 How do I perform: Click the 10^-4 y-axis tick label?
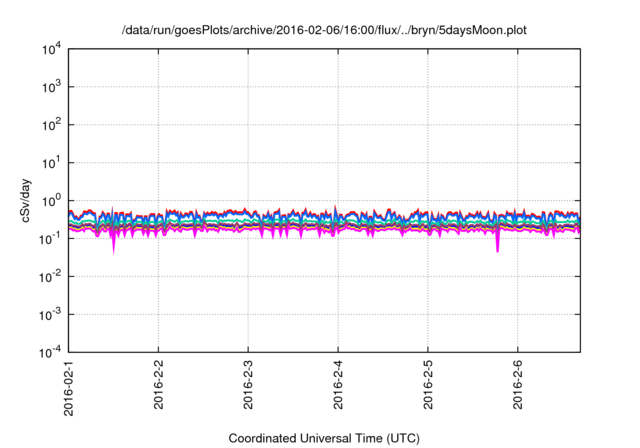tap(50, 352)
